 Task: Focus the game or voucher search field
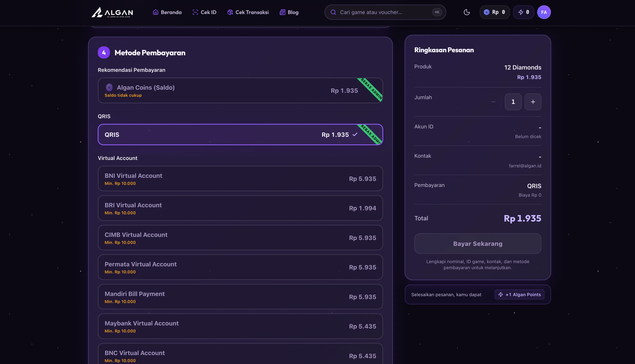[x=385, y=12]
